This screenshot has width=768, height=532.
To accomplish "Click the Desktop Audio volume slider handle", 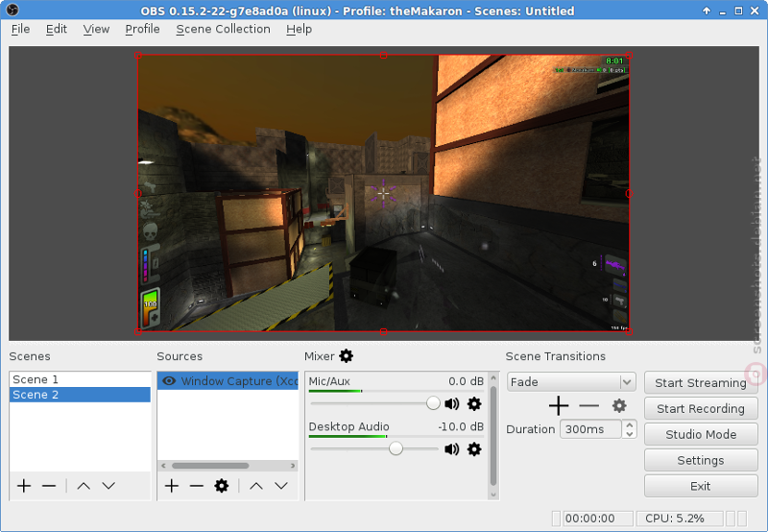I will (x=396, y=448).
